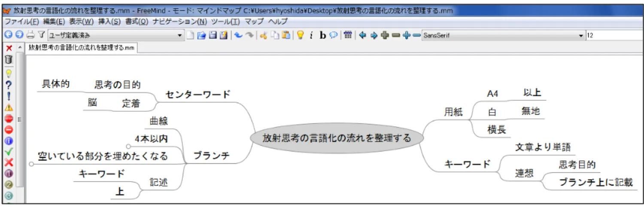644x207 pixels.
Task: Select the ブランチ node
Action: pyautogui.click(x=211, y=156)
